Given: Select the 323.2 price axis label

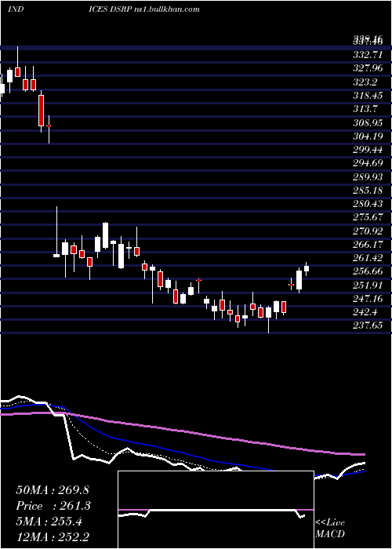Looking at the screenshot, I should [366, 82].
